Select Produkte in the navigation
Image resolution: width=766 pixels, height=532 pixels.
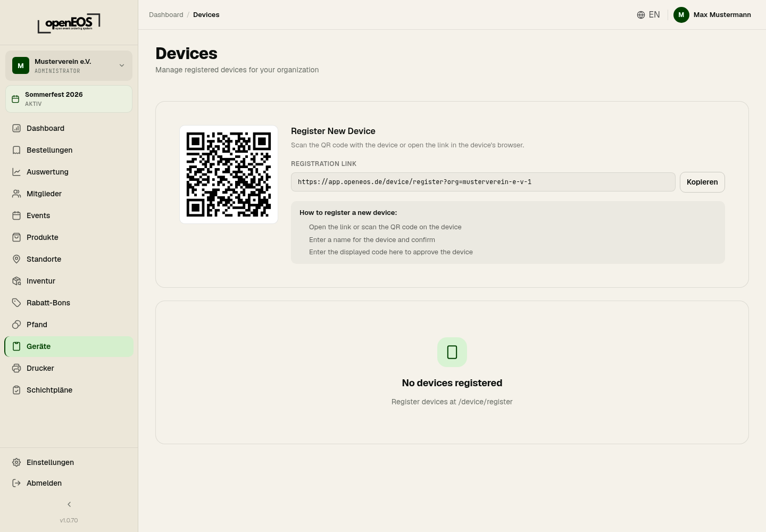[x=69, y=237]
